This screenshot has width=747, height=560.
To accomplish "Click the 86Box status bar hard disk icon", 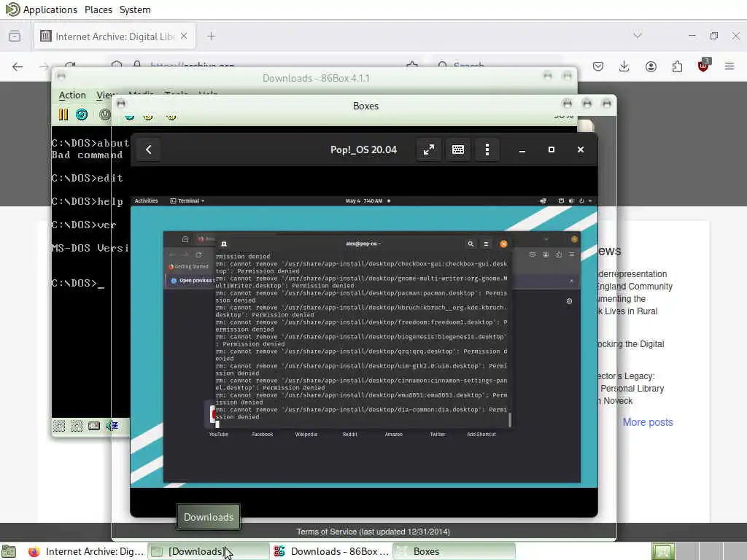I will pos(94,426).
